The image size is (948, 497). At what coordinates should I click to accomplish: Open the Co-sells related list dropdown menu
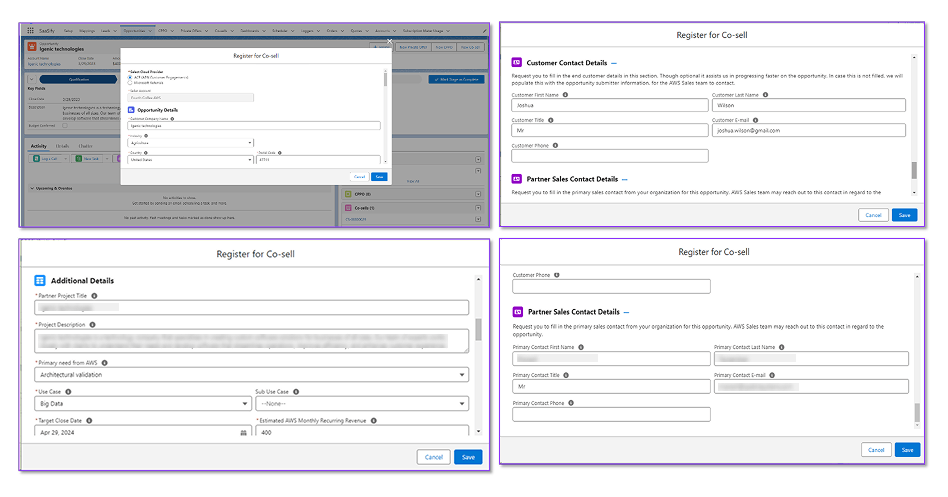(x=478, y=208)
